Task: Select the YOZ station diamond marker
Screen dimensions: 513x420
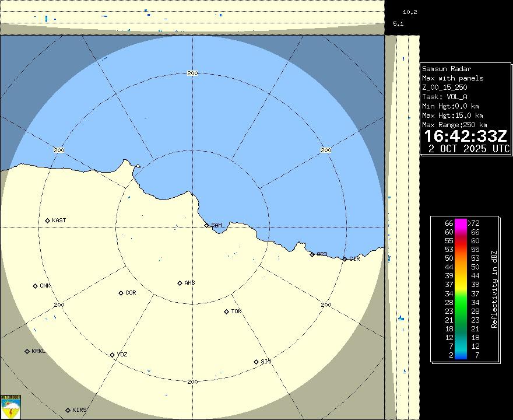Action: coord(112,355)
